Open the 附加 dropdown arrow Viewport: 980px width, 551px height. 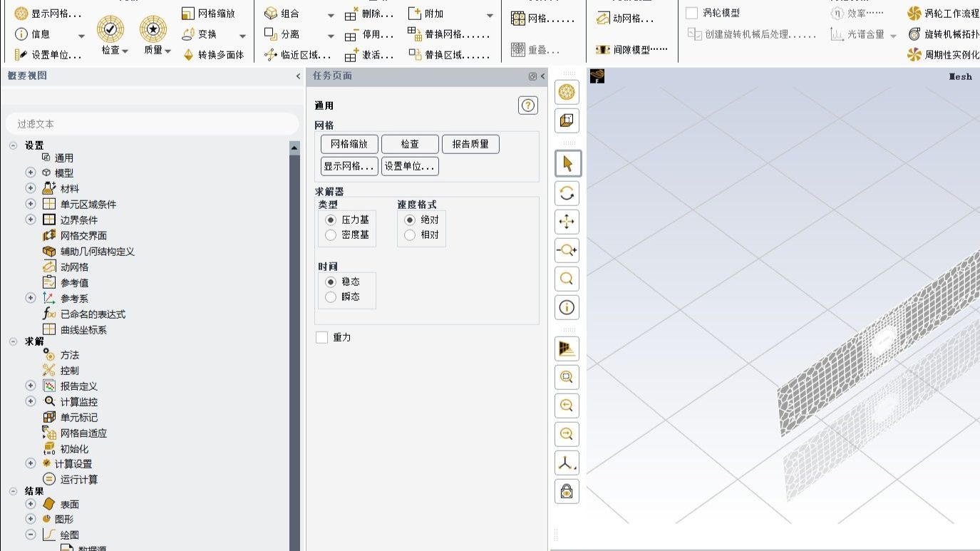pos(490,14)
